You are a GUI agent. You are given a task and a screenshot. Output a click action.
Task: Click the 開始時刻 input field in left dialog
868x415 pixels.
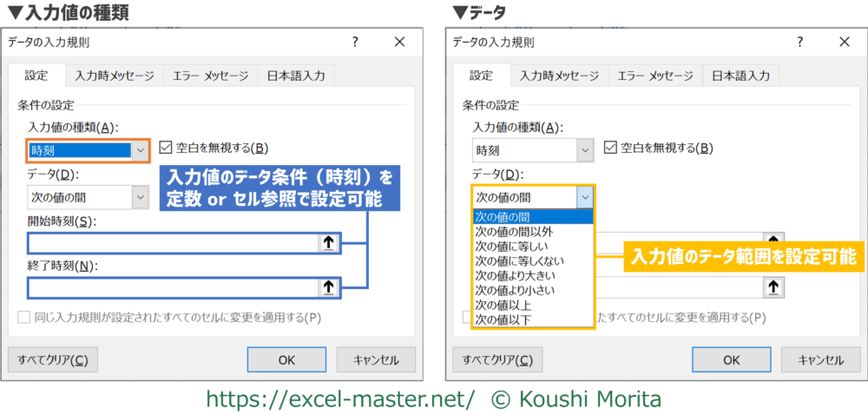click(x=173, y=243)
